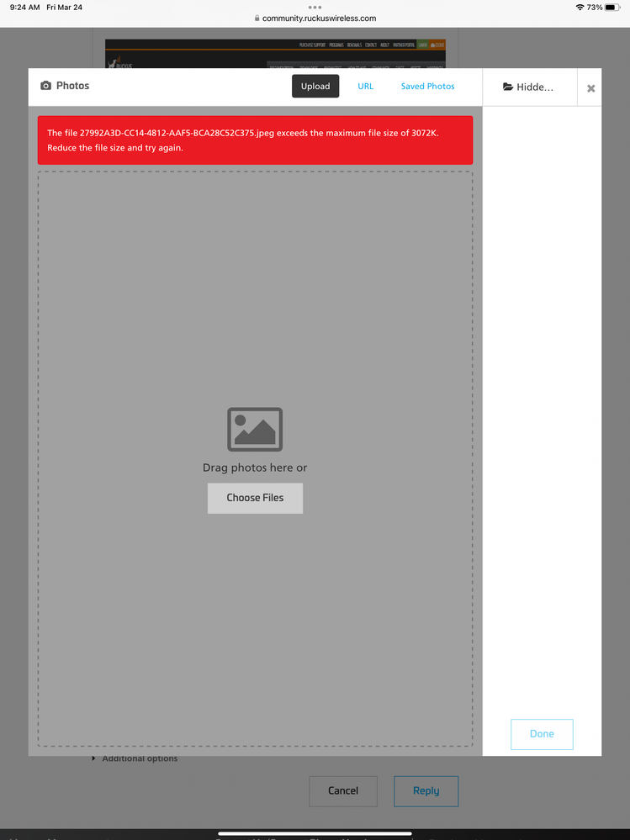Click the Cancel button behind dialog
This screenshot has width=630, height=840.
click(343, 790)
